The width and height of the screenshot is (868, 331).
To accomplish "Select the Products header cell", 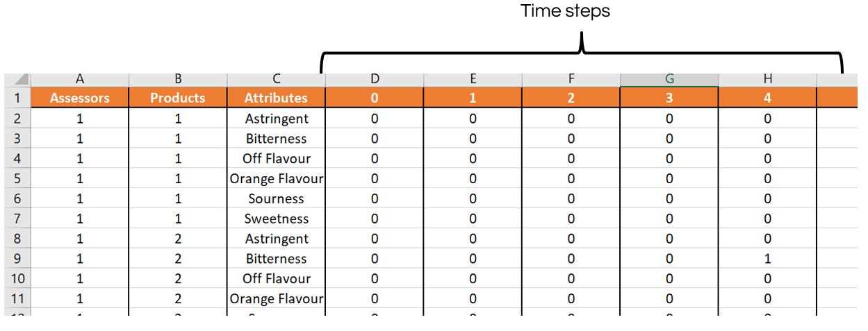I will (178, 98).
